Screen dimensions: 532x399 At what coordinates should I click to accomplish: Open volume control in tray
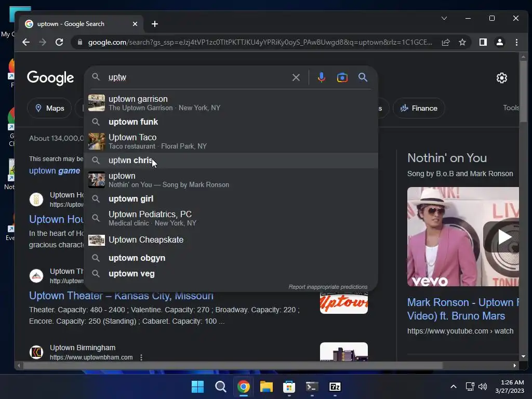[483, 387]
